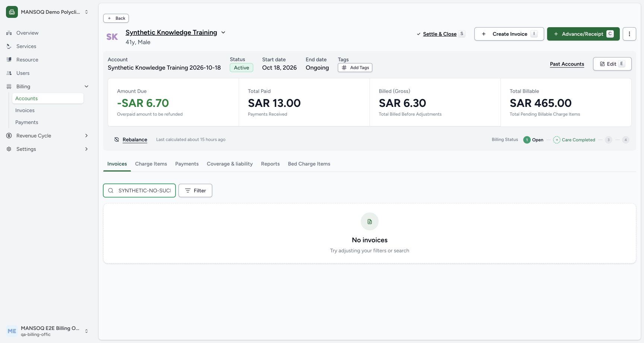Click Advance/Receipt button
Image resolution: width=644 pixels, height=343 pixels.
pos(583,34)
